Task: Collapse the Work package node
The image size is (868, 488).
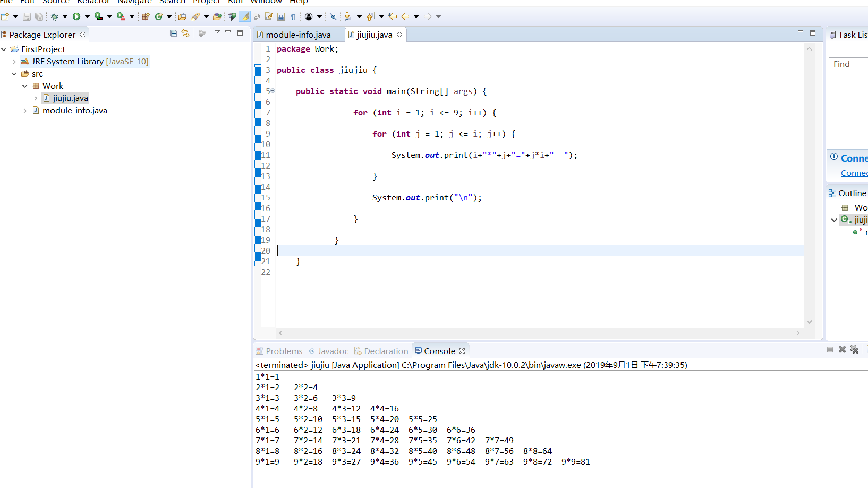Action: click(x=25, y=86)
